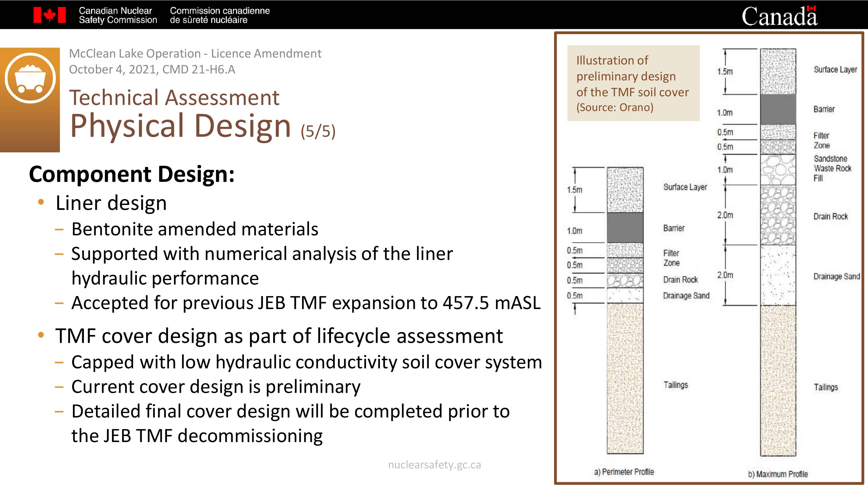Click the 'October 4, 2021, CMD 21-H6.A' line

(152, 69)
